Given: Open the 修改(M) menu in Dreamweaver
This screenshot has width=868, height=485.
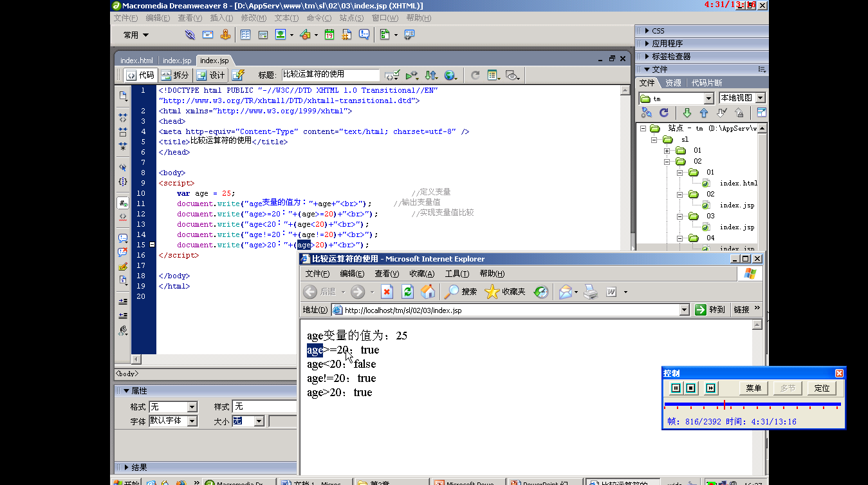Looking at the screenshot, I should pos(254,18).
